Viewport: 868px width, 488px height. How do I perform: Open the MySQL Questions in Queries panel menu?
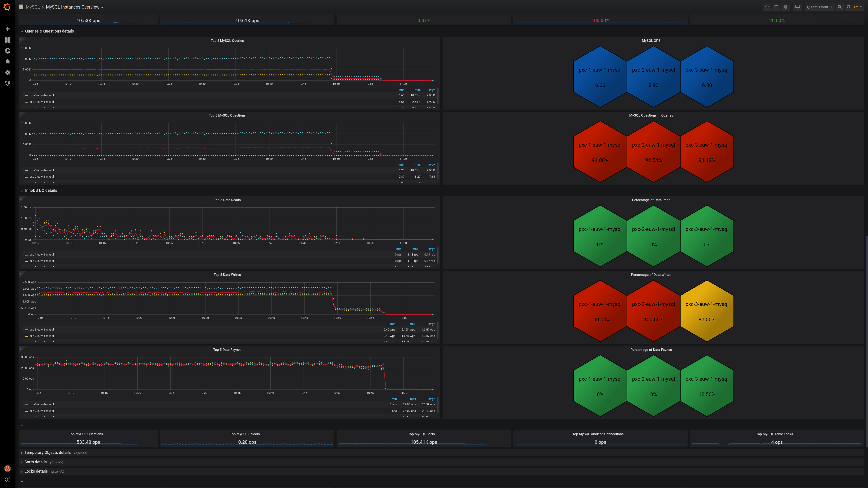pyautogui.click(x=651, y=115)
